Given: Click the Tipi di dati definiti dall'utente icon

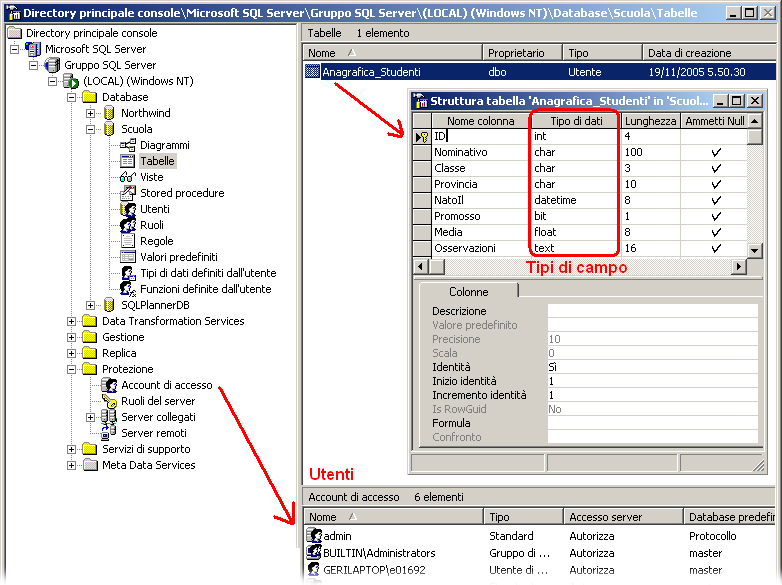Looking at the screenshot, I should tap(128, 273).
